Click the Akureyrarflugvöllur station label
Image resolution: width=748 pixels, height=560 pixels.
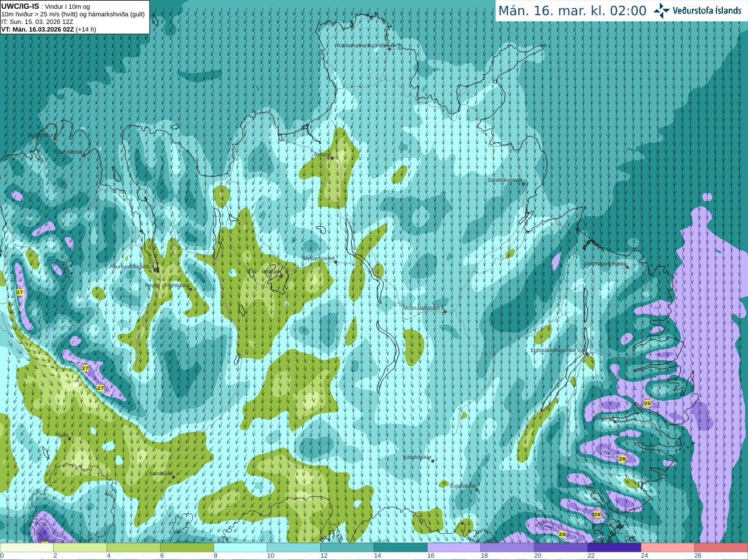[x=132, y=267]
